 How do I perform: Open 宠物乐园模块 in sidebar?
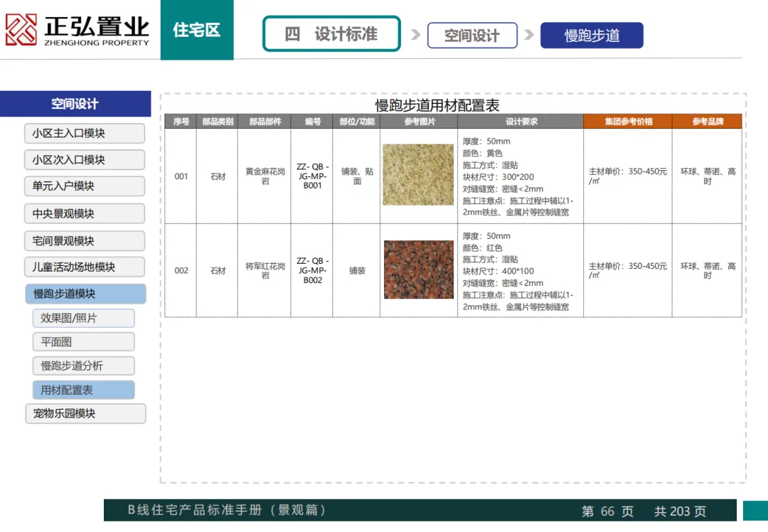[x=86, y=413]
